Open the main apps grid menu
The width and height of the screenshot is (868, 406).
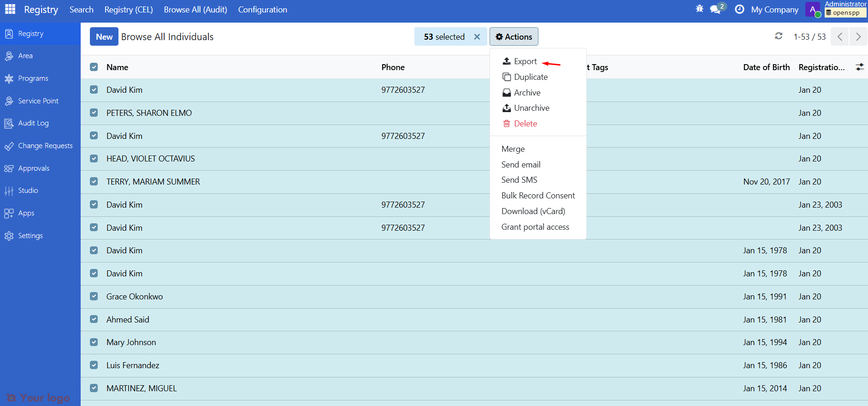(x=10, y=9)
